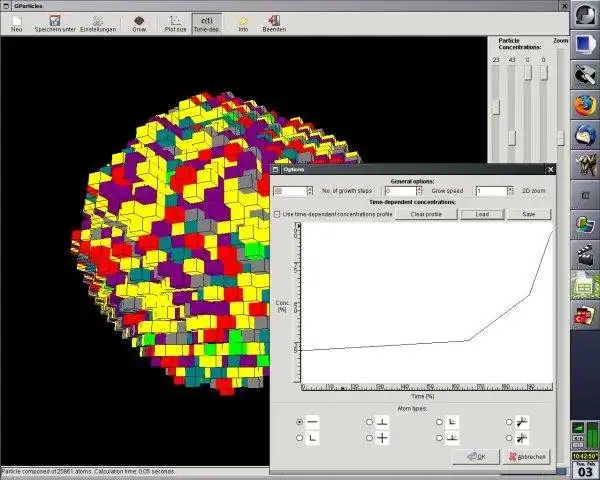The width and height of the screenshot is (600, 480).
Task: Click the Beenden exit toolbar icon
Action: (x=274, y=24)
